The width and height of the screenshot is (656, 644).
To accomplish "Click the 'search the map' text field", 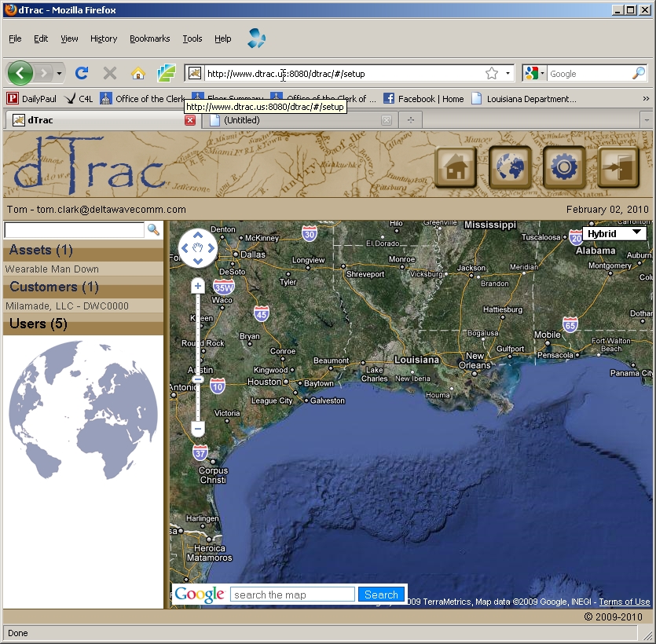I will pos(292,595).
